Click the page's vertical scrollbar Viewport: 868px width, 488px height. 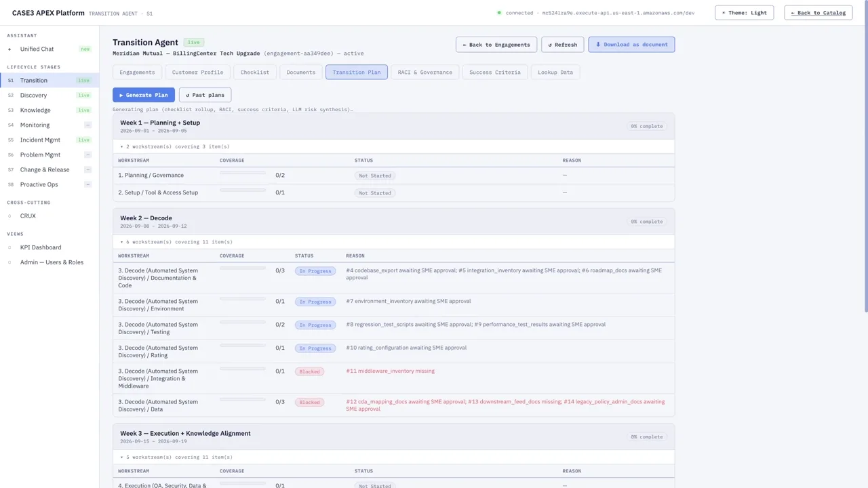(865, 156)
